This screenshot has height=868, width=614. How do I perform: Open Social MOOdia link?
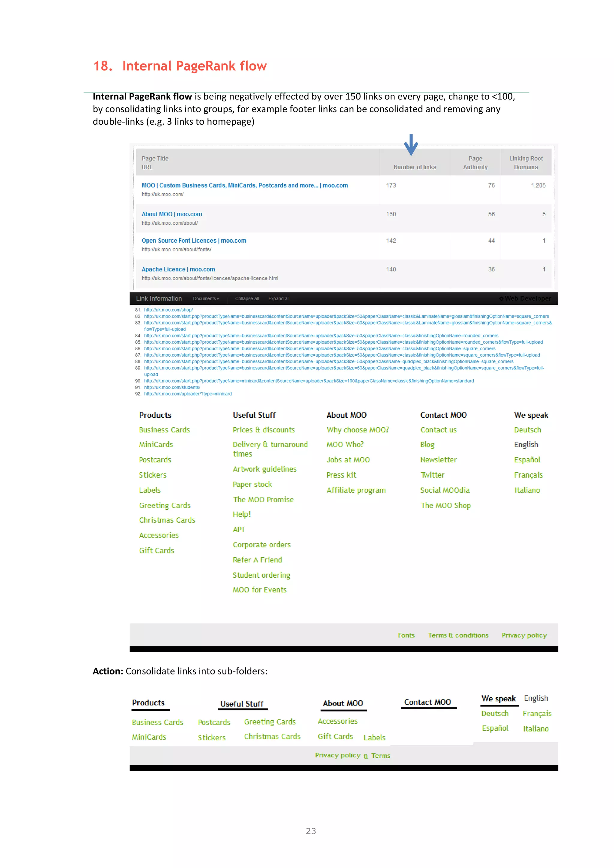(445, 490)
